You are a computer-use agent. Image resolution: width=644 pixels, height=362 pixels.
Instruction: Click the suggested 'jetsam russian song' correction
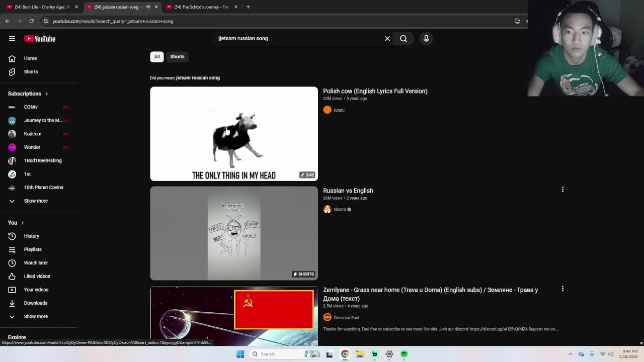click(x=198, y=78)
